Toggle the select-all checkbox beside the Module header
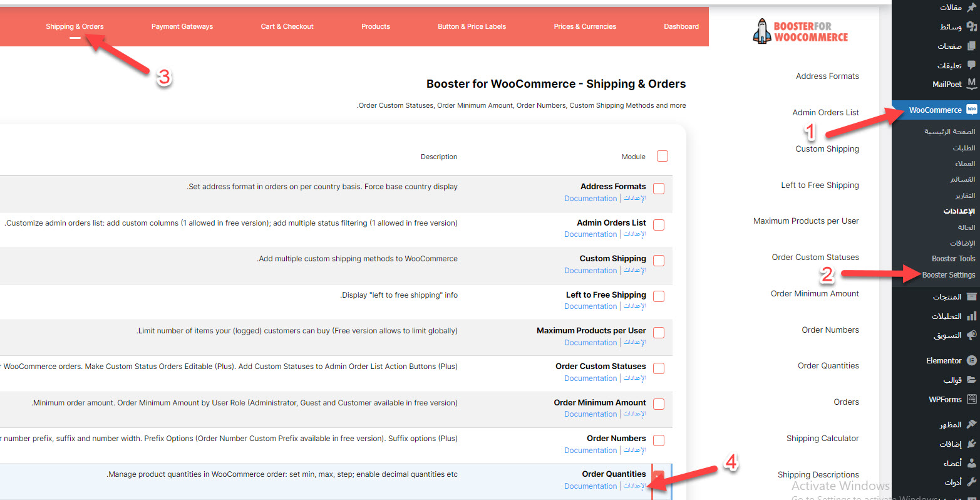 click(663, 156)
